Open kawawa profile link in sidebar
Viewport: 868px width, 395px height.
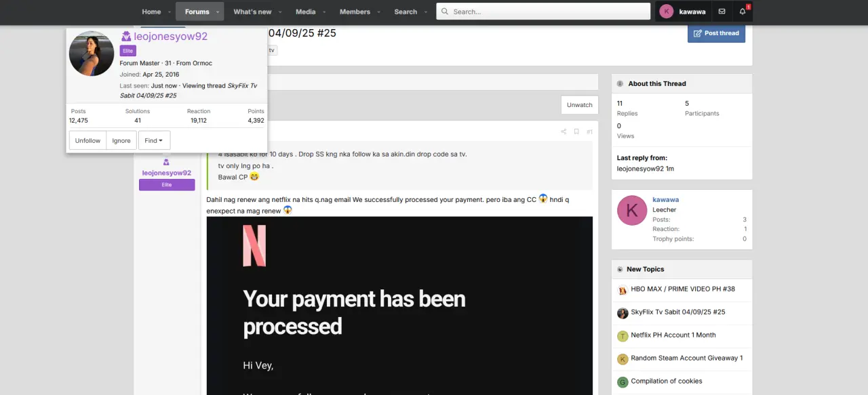666,200
